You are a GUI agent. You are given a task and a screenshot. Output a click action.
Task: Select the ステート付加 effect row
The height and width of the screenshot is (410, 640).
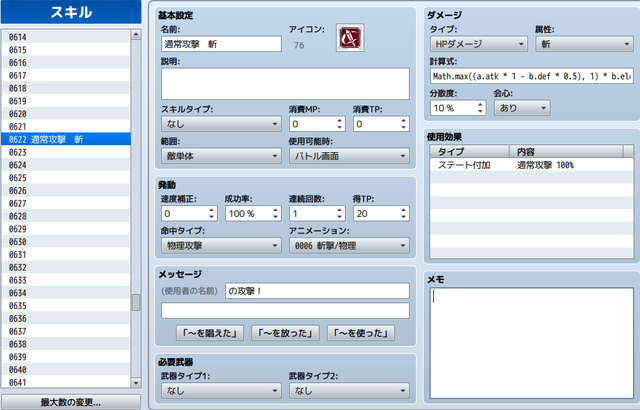click(x=532, y=165)
